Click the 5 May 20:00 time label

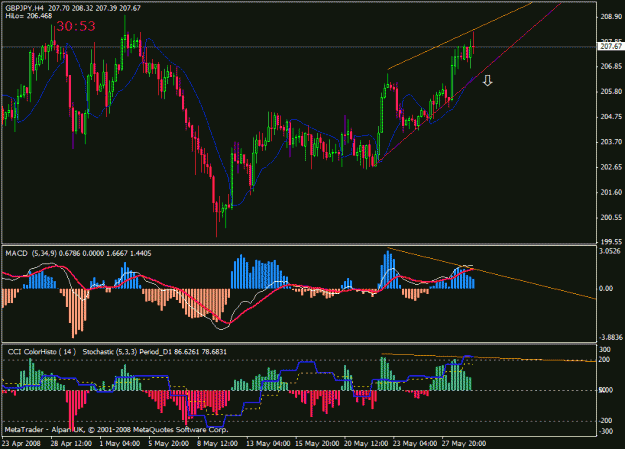tap(169, 443)
